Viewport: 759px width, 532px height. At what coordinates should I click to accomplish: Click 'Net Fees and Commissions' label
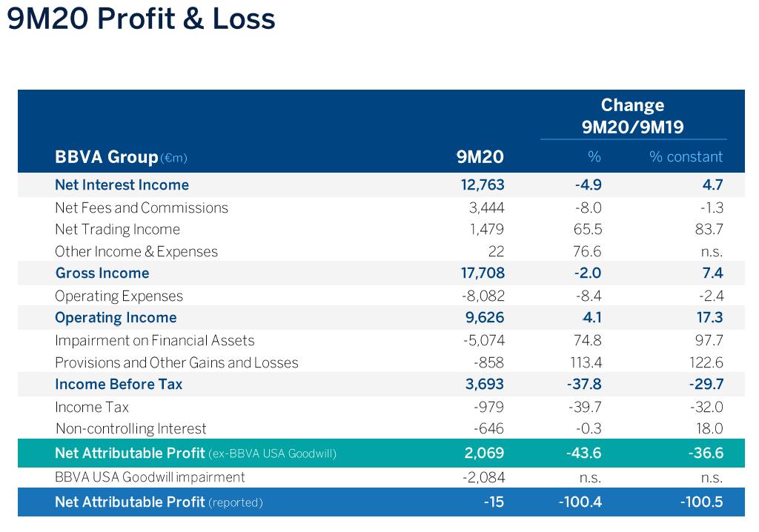(142, 207)
